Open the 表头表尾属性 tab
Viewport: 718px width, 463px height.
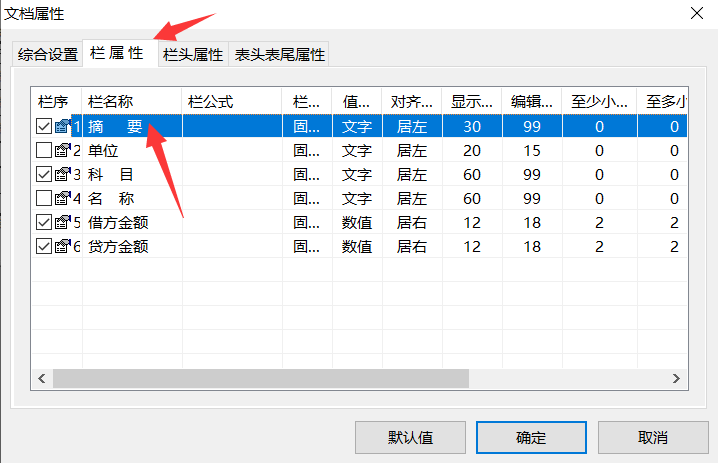click(279, 55)
